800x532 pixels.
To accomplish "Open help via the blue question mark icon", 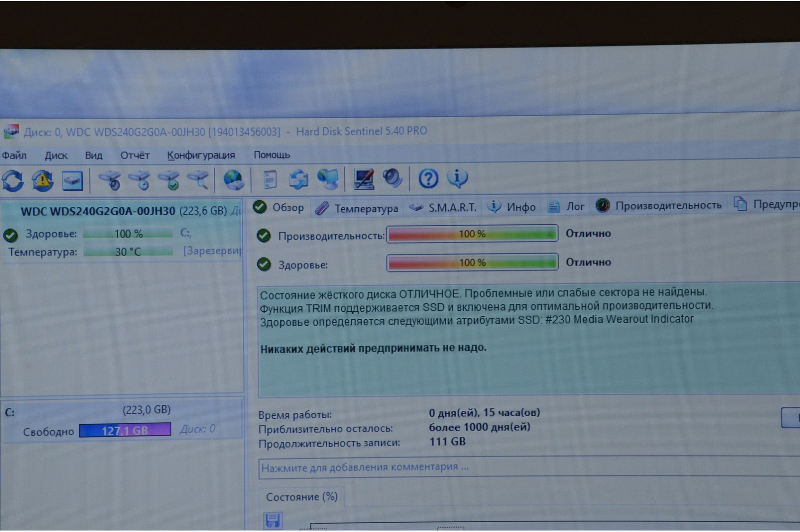I will coord(428,178).
